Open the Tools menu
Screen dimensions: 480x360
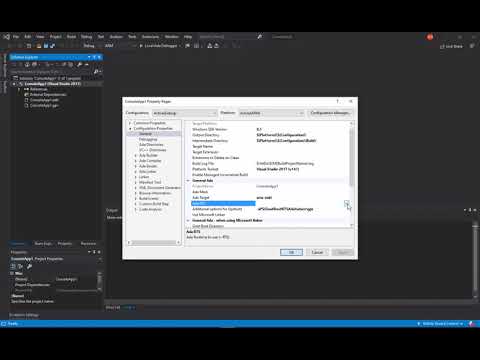point(132,37)
